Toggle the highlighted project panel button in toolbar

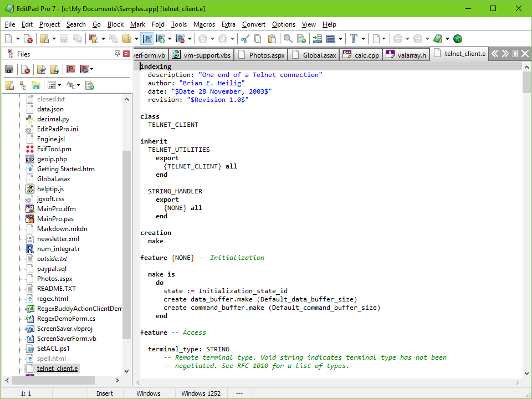tap(147, 39)
